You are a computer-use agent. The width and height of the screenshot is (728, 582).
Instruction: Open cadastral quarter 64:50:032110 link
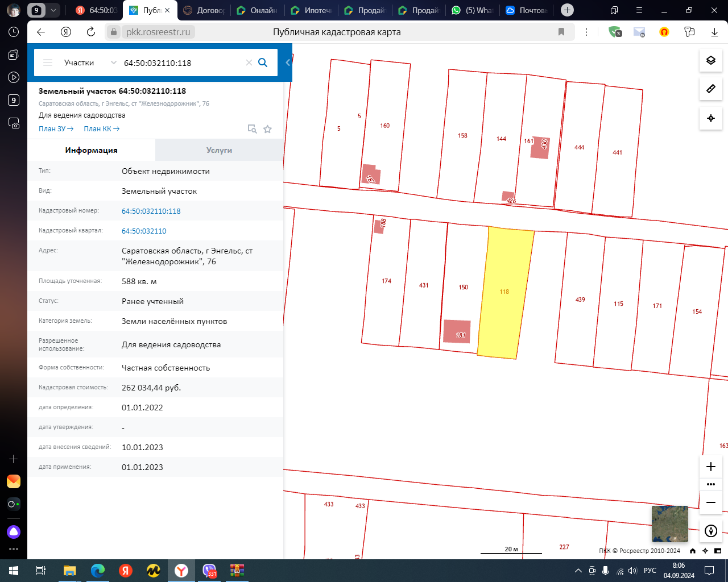144,231
